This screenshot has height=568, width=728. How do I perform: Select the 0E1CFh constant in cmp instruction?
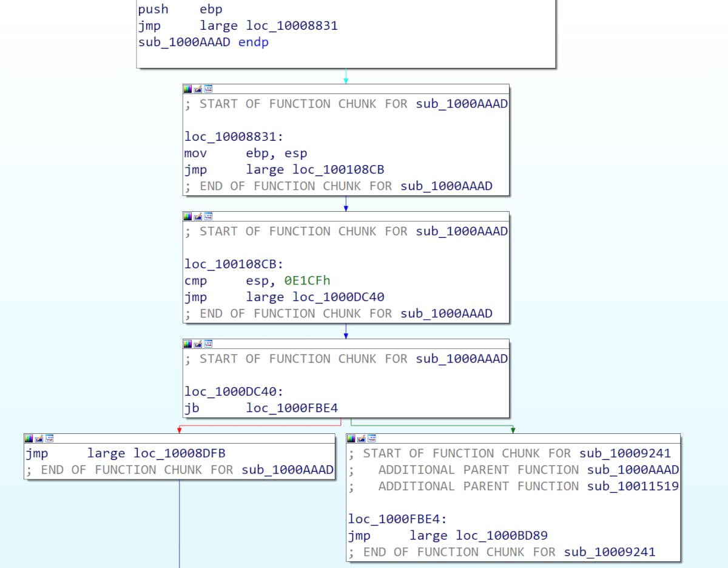point(307,281)
